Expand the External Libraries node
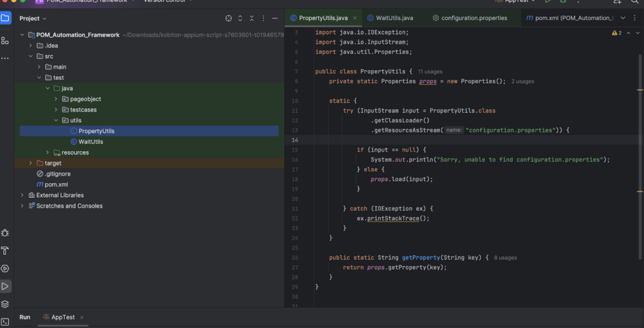The image size is (644, 328). (x=23, y=195)
